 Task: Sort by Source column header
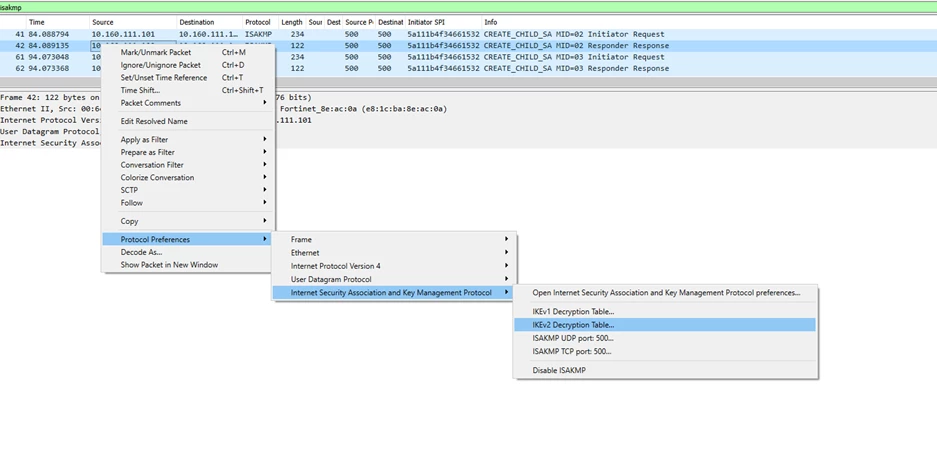coord(133,22)
